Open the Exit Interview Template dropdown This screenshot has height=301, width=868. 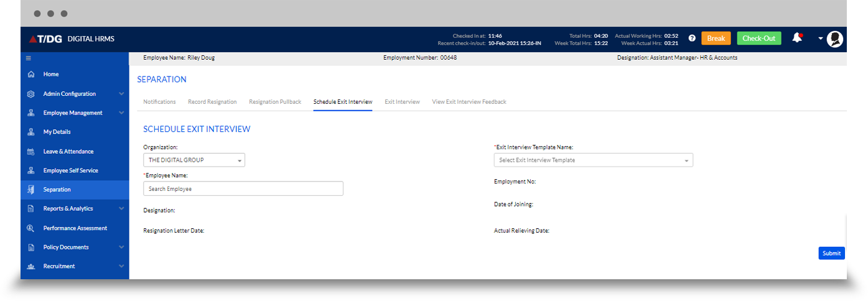pos(594,160)
